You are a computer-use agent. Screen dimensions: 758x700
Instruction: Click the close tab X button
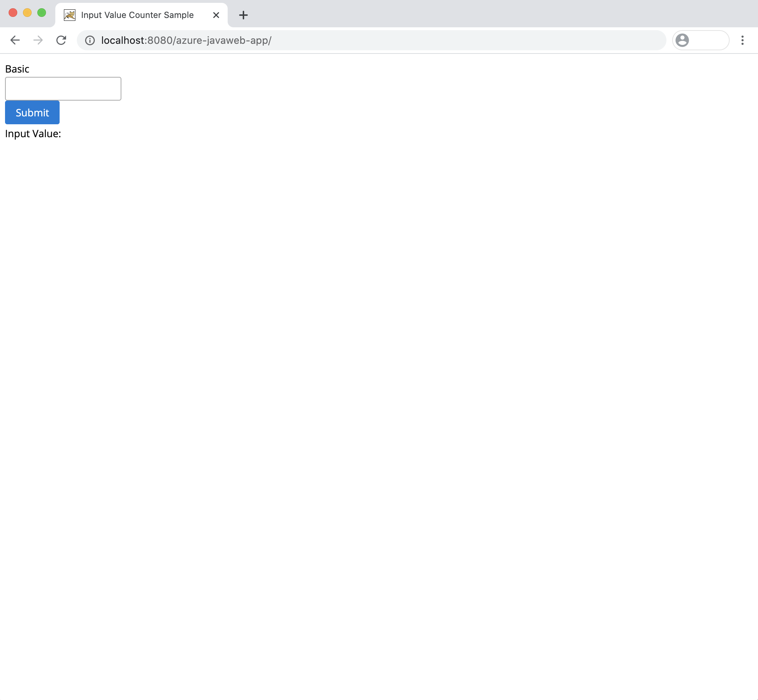216,14
